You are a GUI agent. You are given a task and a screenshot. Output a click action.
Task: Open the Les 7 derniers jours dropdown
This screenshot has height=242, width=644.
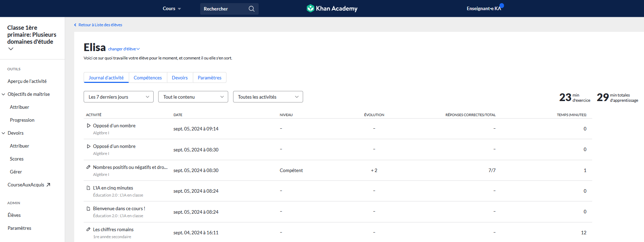[x=118, y=97]
